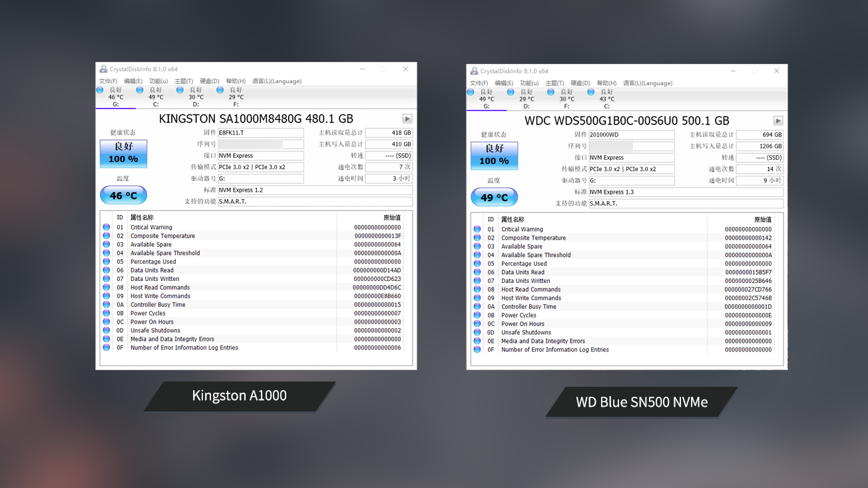Select G: drive 49 °C in WD window

click(487, 99)
